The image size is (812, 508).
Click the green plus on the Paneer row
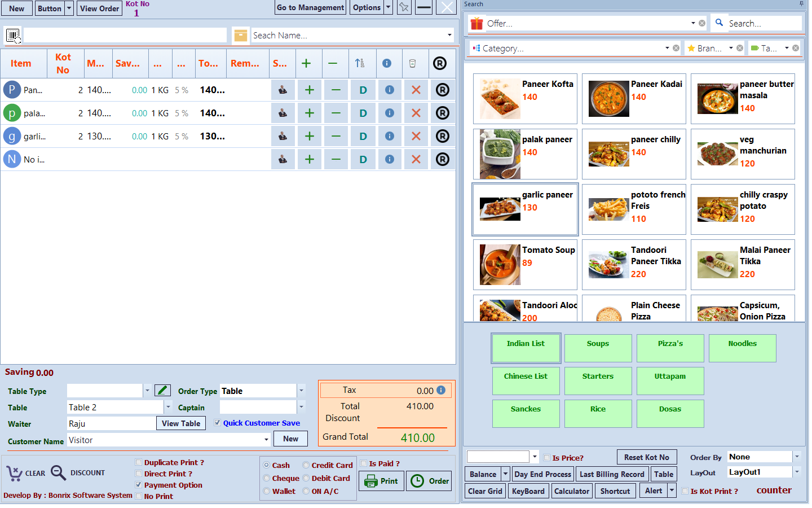tap(309, 90)
